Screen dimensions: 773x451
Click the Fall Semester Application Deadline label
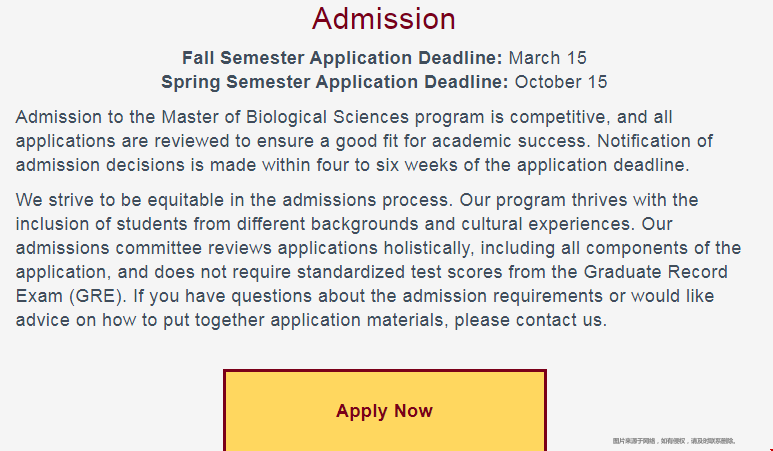pyautogui.click(x=343, y=57)
